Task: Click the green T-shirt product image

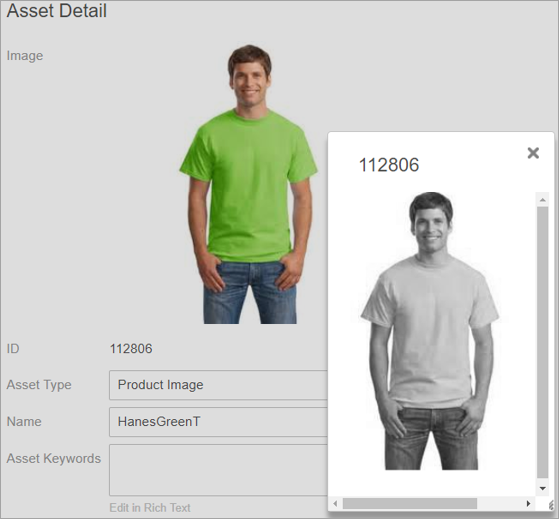Action: point(248,184)
